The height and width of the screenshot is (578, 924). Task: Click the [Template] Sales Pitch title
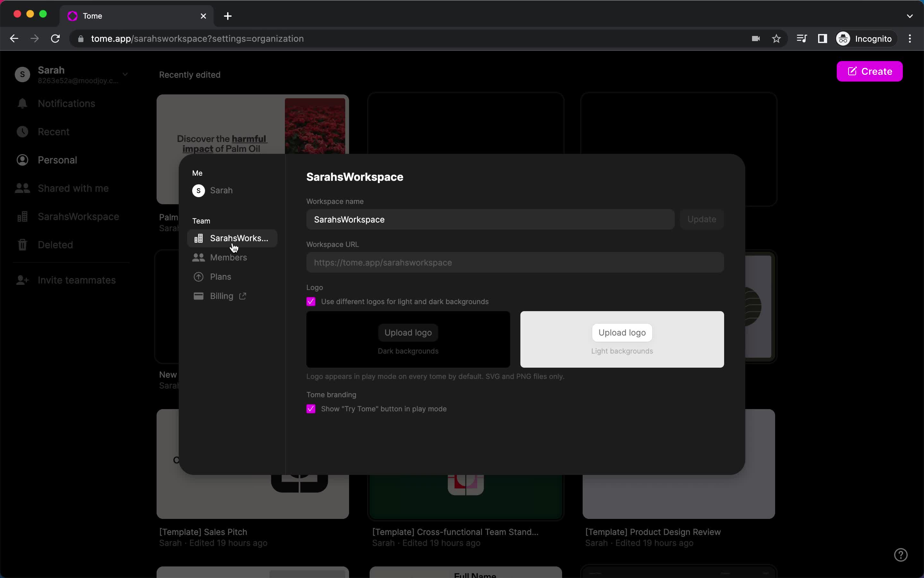pyautogui.click(x=203, y=532)
